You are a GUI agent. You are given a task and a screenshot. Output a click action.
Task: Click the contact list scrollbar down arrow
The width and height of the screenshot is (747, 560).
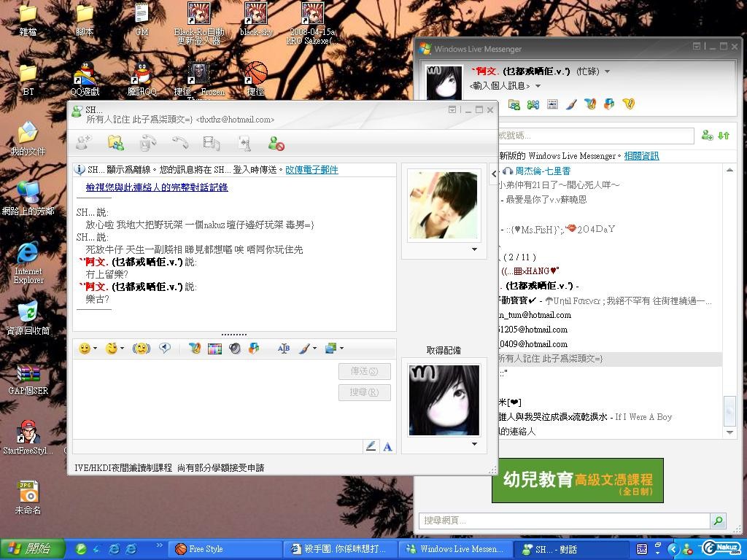point(729,432)
